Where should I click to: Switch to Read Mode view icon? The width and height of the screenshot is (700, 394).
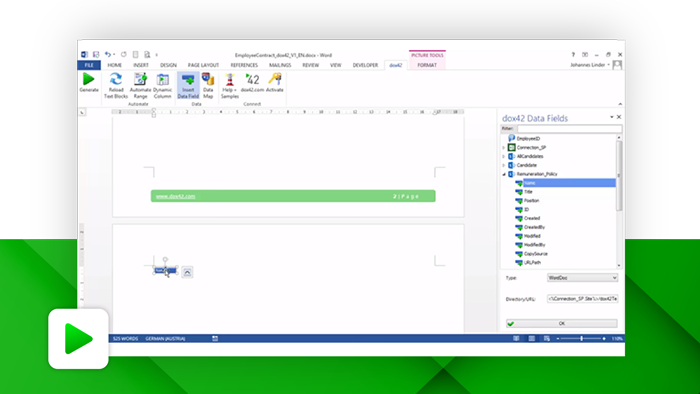tap(516, 339)
